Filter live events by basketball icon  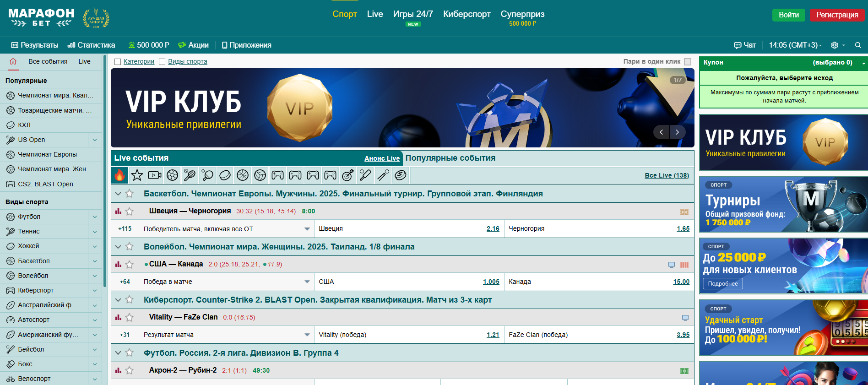[x=243, y=175]
